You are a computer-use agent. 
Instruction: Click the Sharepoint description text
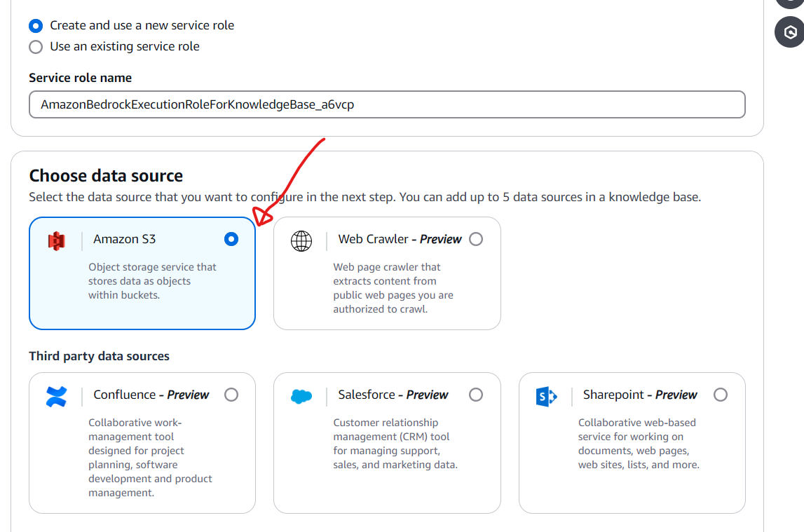[639, 444]
